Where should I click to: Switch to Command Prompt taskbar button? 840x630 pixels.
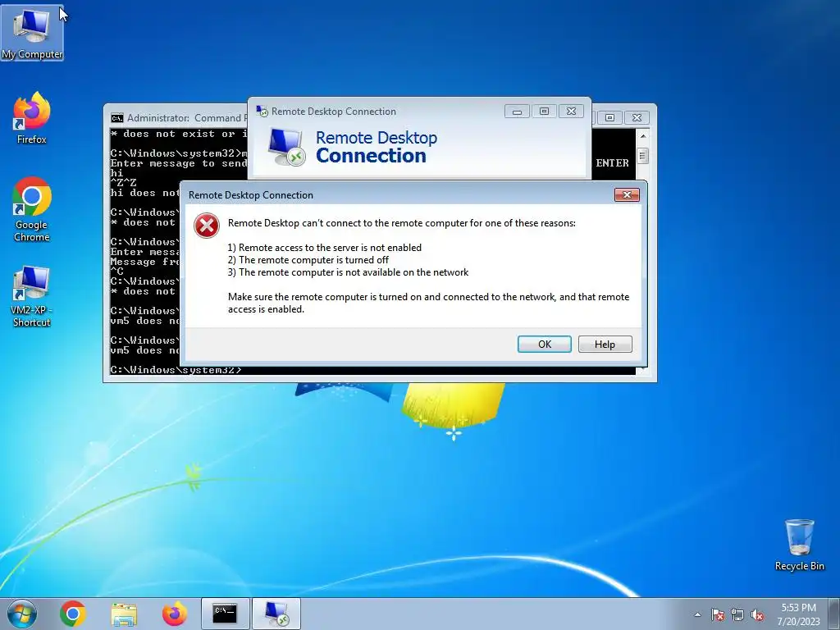225,614
